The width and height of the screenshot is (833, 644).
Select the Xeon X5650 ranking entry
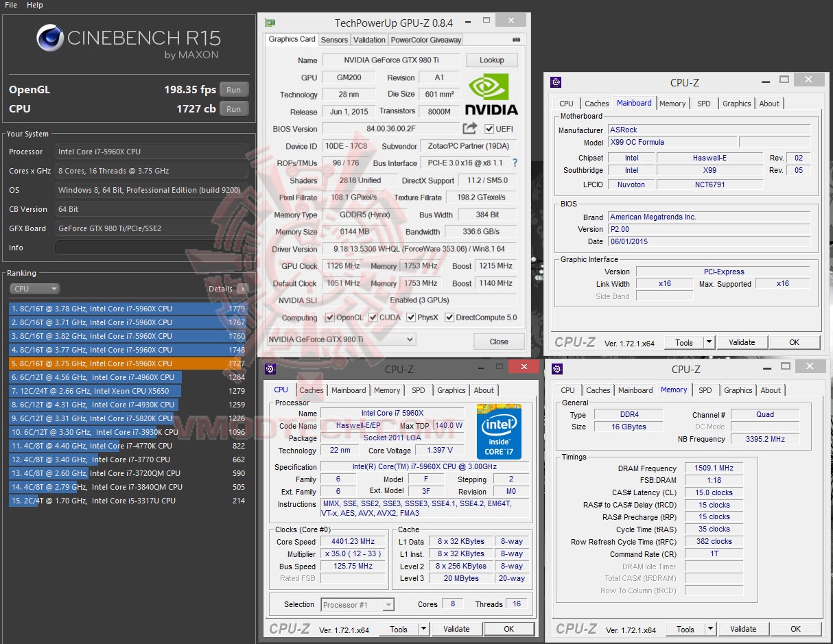[x=128, y=391]
